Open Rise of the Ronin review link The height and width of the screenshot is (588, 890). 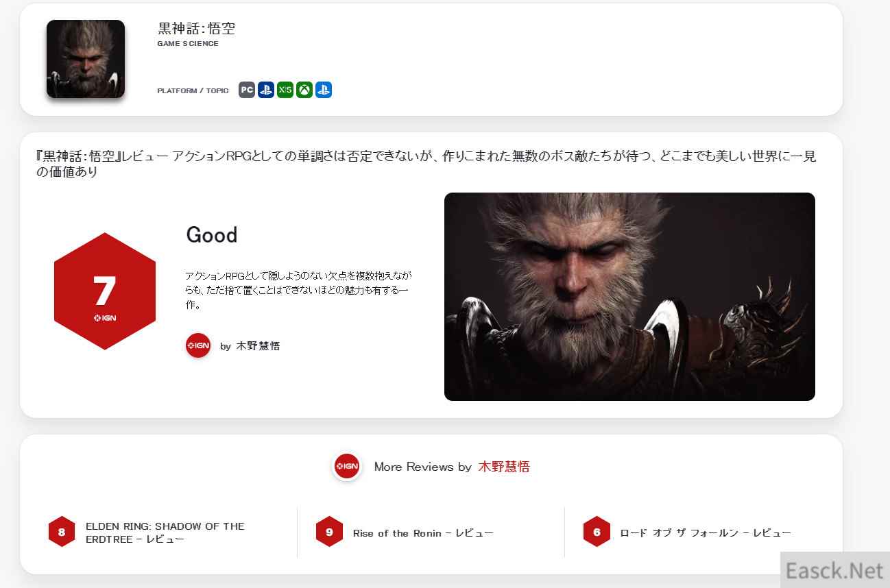pos(423,532)
